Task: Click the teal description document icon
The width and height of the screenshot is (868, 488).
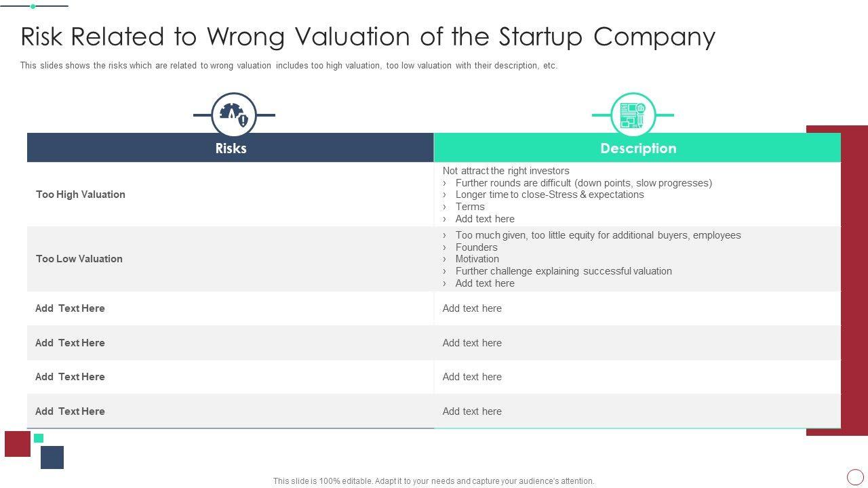Action: coord(633,115)
